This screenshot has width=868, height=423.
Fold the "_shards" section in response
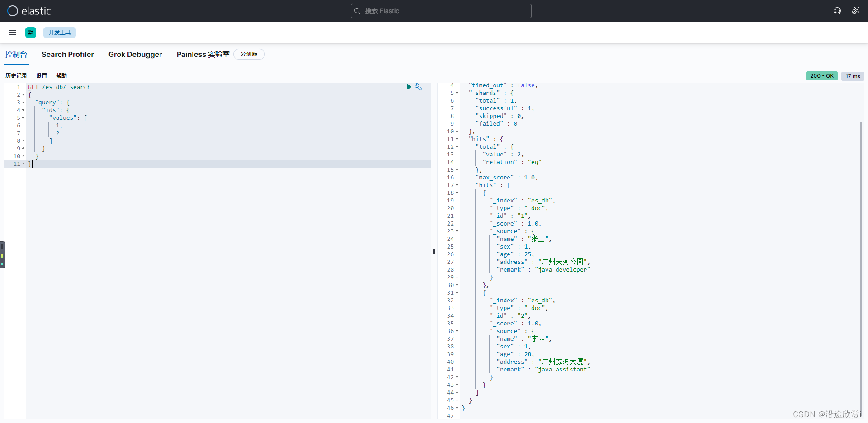(457, 93)
